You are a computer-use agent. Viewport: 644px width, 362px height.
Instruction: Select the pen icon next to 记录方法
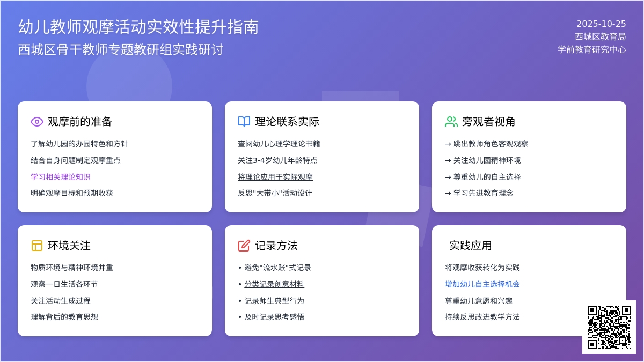tap(243, 246)
